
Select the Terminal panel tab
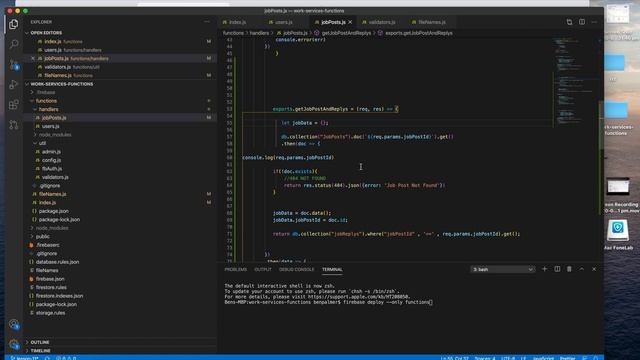[332, 269]
